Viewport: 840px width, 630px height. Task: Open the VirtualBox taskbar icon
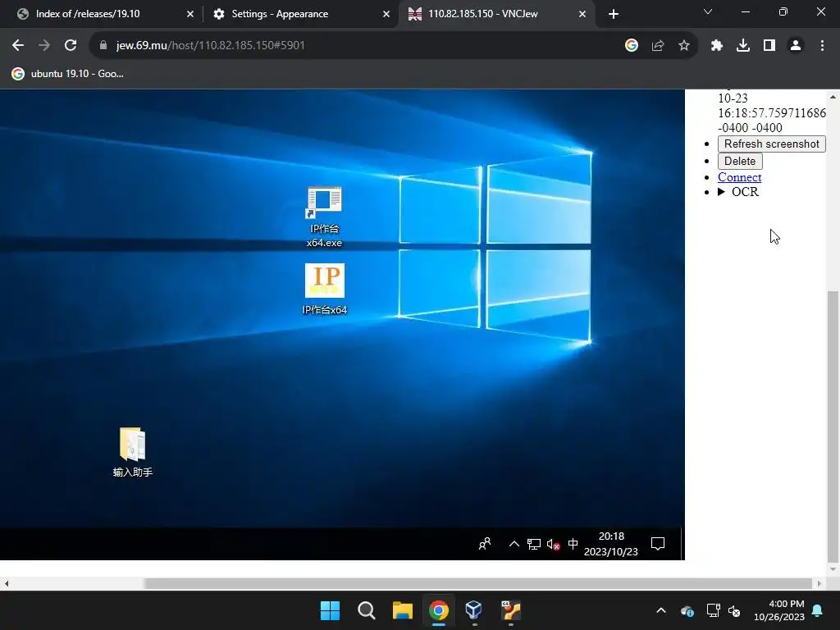point(474,610)
